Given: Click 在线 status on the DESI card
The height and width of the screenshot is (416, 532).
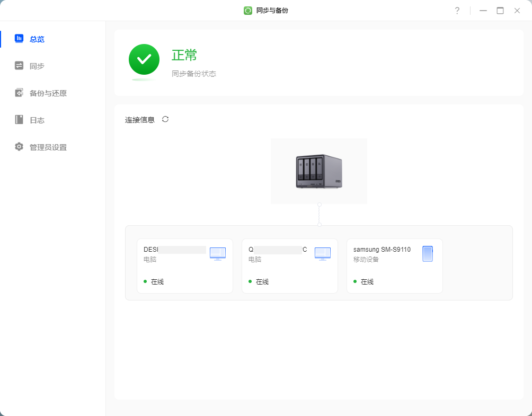Looking at the screenshot, I should 157,281.
